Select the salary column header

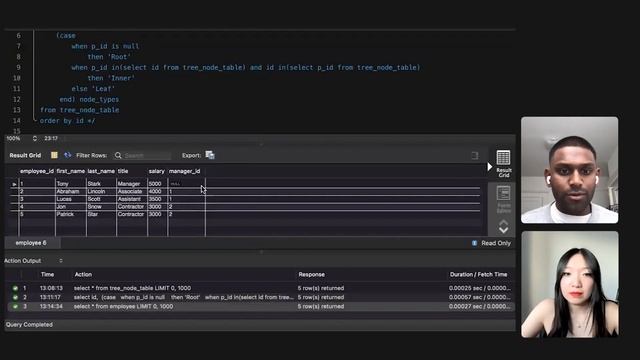pos(157,171)
